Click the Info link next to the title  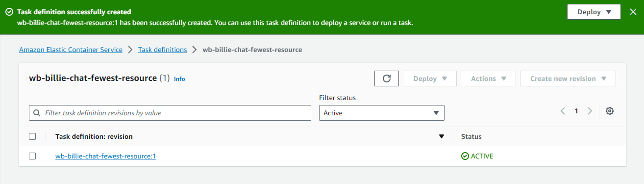179,79
